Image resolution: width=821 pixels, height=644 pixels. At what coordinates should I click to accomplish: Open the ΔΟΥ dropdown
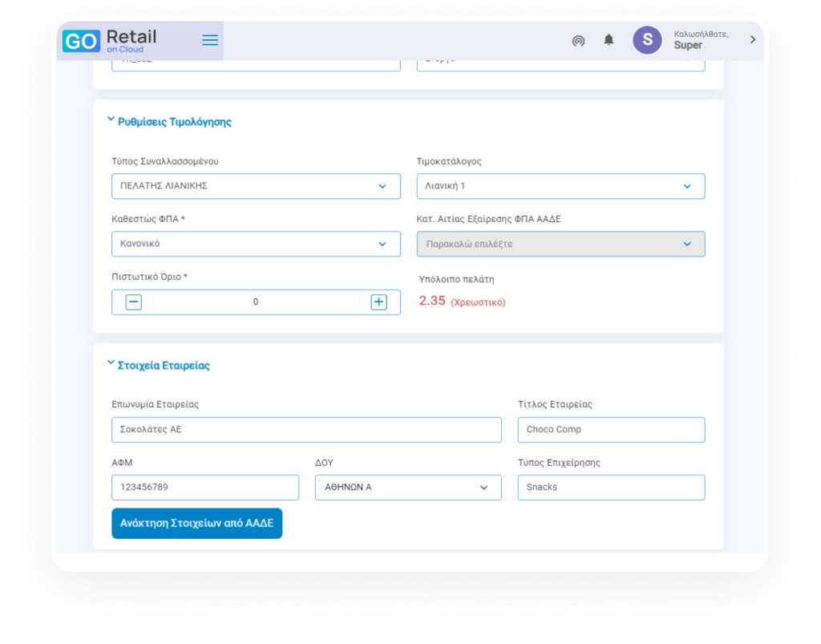(408, 488)
